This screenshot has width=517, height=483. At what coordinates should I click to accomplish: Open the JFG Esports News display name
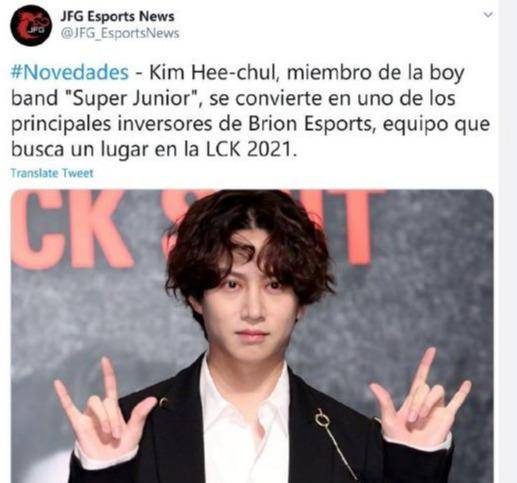tap(117, 16)
